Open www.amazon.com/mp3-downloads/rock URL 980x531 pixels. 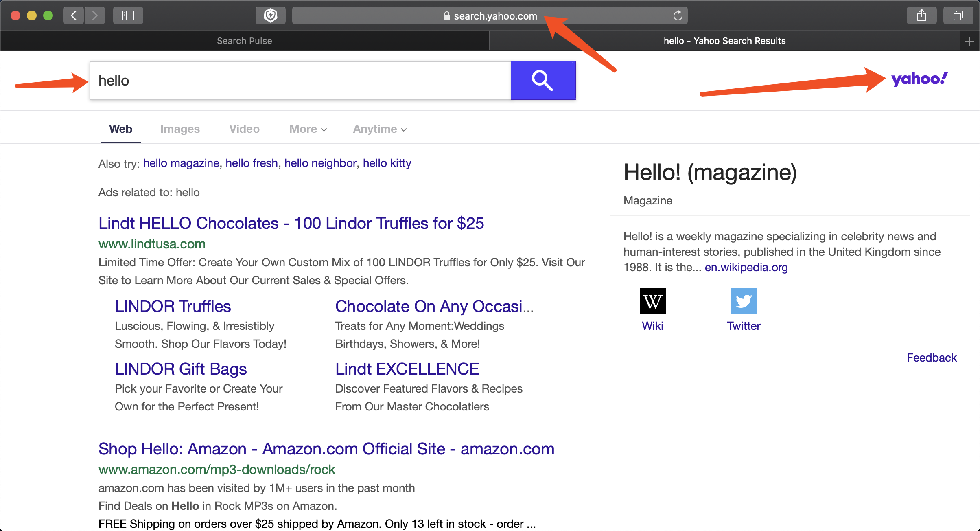pos(217,470)
